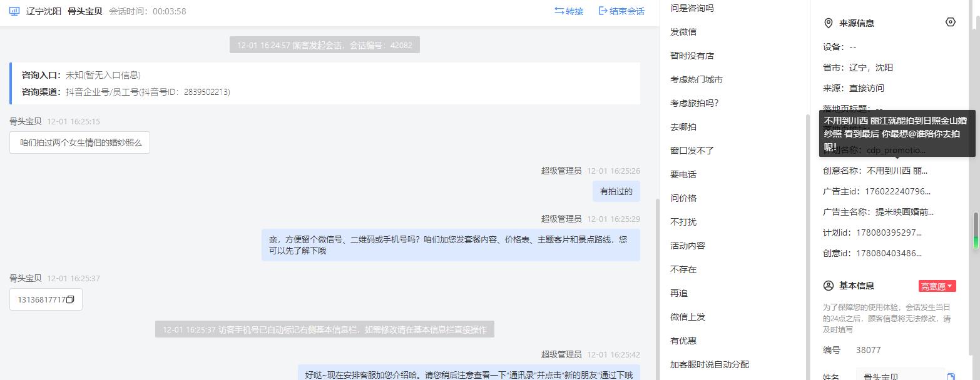980x380 pixels.
Task: Select quick reply 考虑旅拍吗?
Action: (x=695, y=103)
